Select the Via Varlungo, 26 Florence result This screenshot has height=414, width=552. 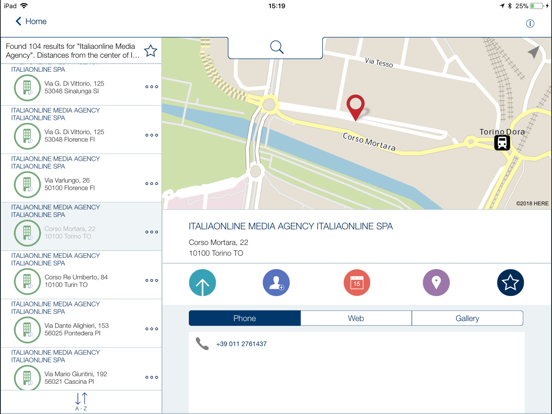[x=81, y=178]
